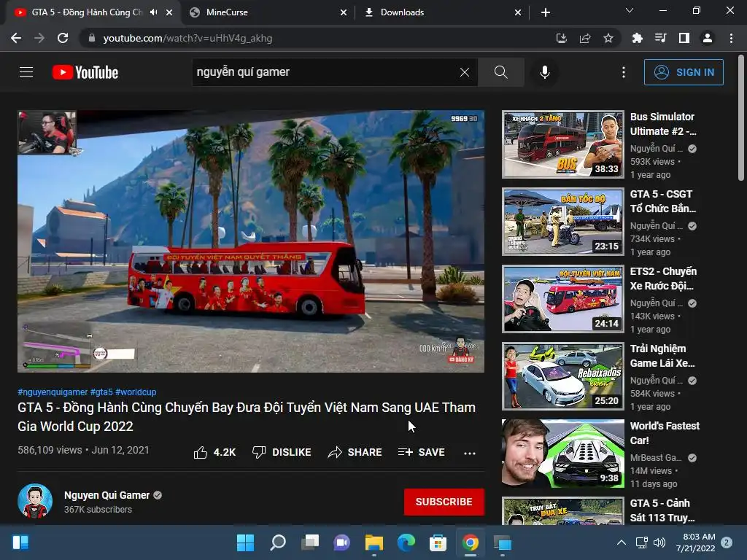The height and width of the screenshot is (560, 747).
Task: Open Trải Nghiệm Game Lái Xe thumbnail
Action: (x=563, y=376)
